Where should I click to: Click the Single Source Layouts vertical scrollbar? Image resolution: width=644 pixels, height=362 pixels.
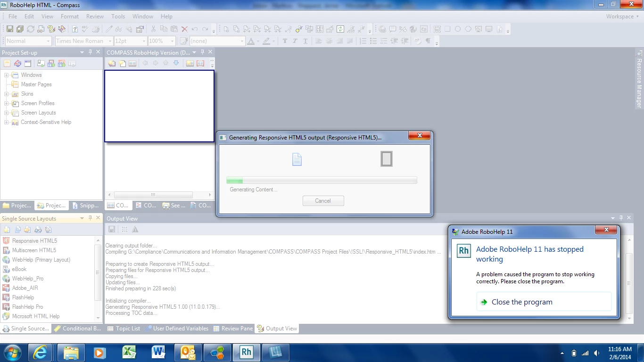98,272
